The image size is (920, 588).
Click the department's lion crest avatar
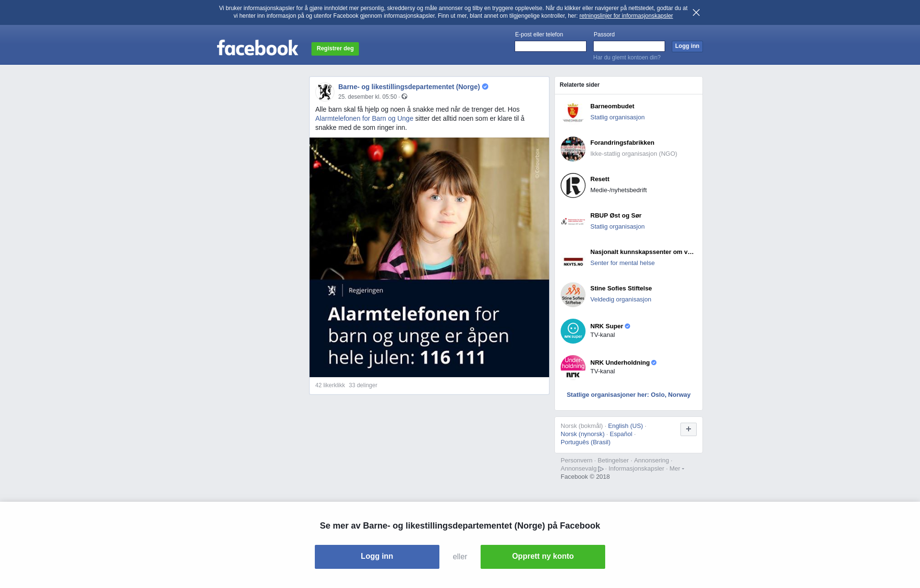[325, 91]
